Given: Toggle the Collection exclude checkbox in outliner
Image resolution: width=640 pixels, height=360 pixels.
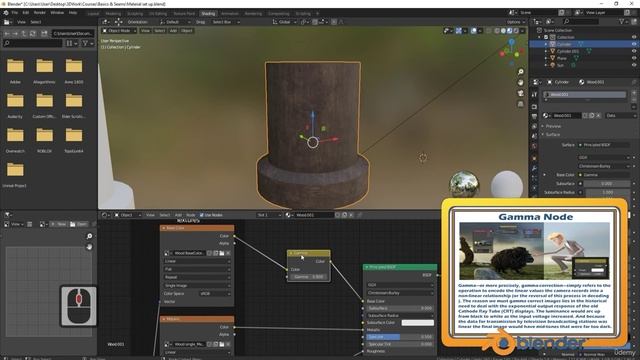Looking at the screenshot, I should point(546,37).
